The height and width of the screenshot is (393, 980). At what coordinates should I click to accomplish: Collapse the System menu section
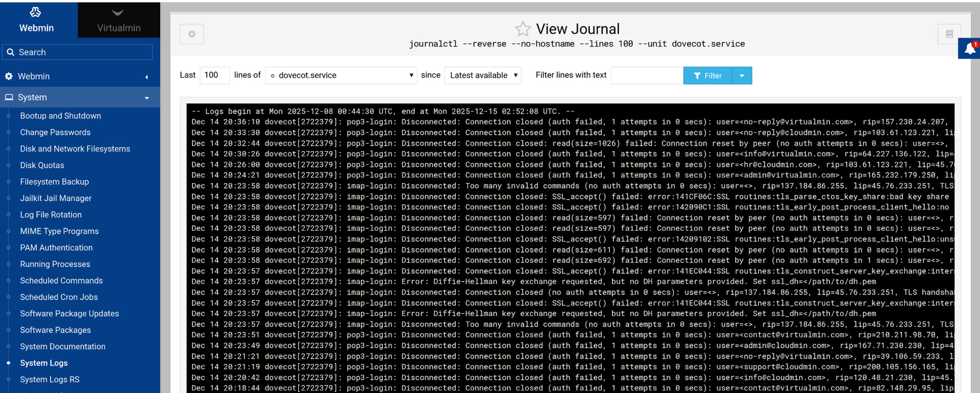tap(146, 97)
